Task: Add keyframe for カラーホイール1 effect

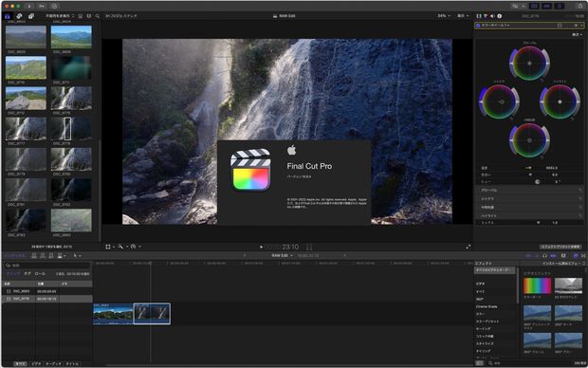Action: [x=576, y=26]
